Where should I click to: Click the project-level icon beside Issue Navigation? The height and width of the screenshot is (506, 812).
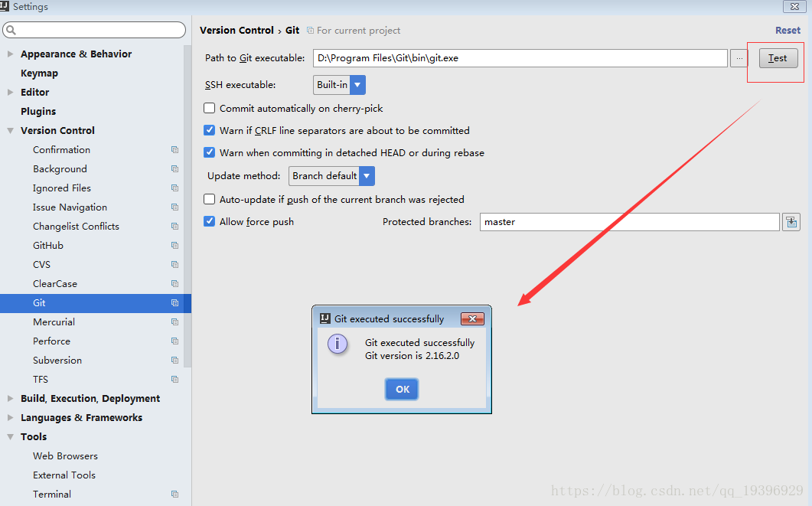click(174, 207)
